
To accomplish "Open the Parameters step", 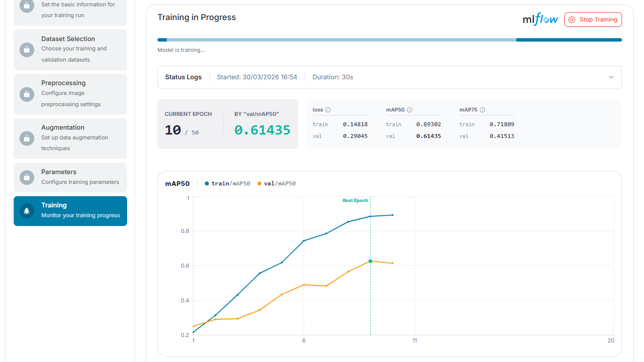I will 70,177.
